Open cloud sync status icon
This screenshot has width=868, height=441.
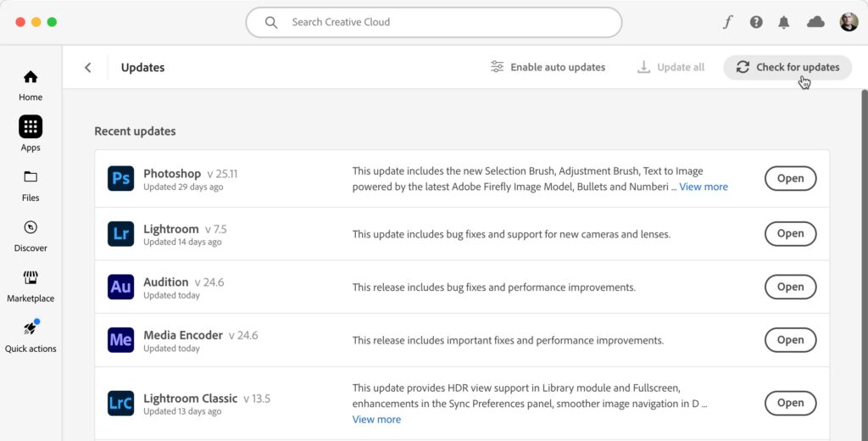(x=815, y=22)
